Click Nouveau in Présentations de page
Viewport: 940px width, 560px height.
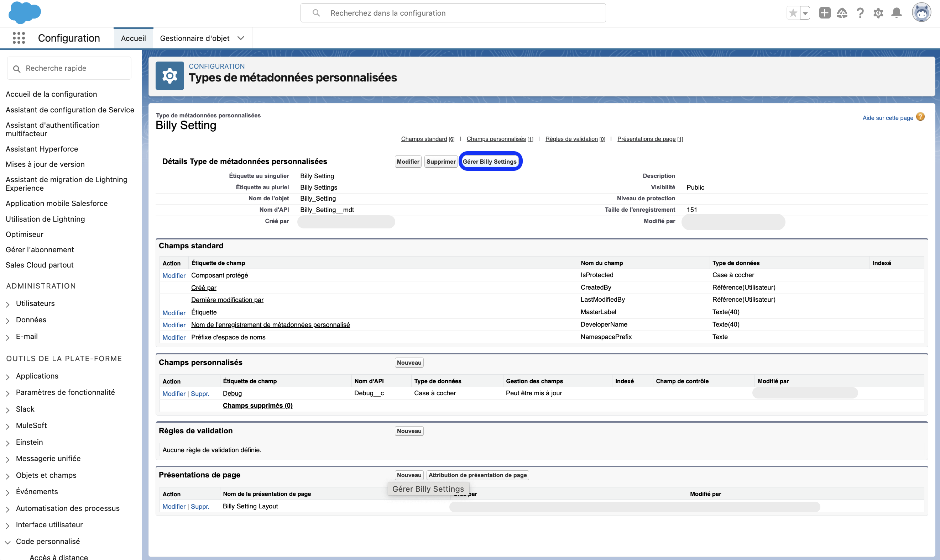click(x=409, y=475)
